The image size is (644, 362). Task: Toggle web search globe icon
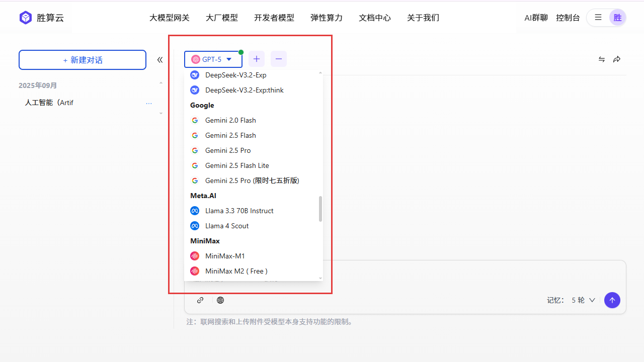click(220, 300)
